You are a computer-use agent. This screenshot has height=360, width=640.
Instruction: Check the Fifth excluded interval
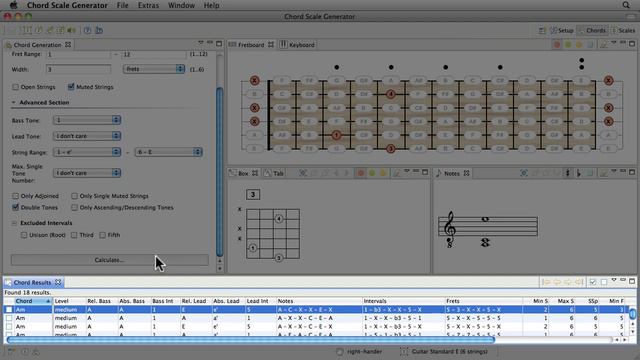(102, 235)
